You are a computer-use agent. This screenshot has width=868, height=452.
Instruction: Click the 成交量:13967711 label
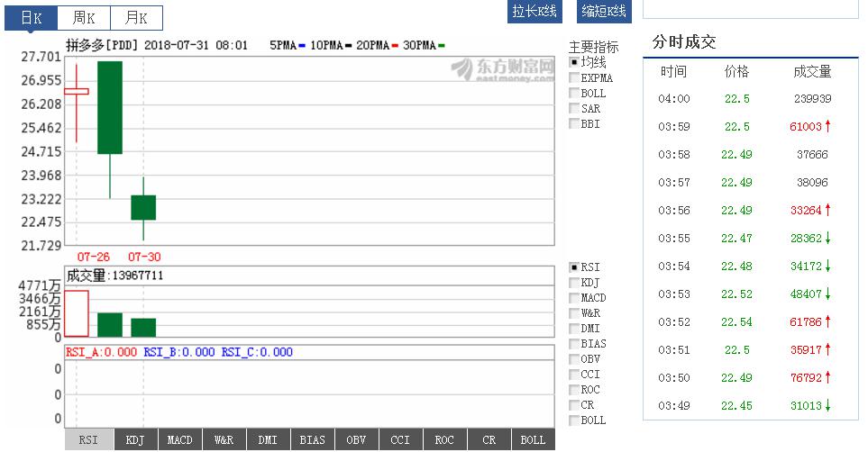114,276
